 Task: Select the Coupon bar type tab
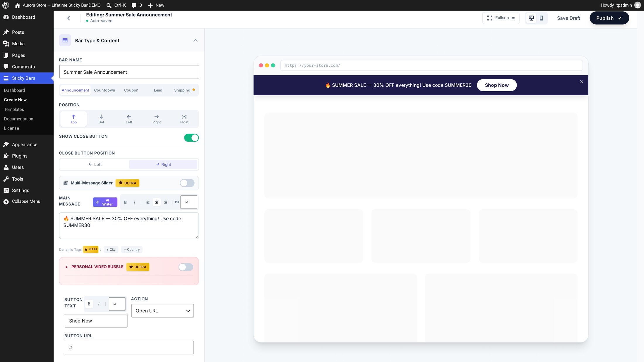pyautogui.click(x=131, y=90)
